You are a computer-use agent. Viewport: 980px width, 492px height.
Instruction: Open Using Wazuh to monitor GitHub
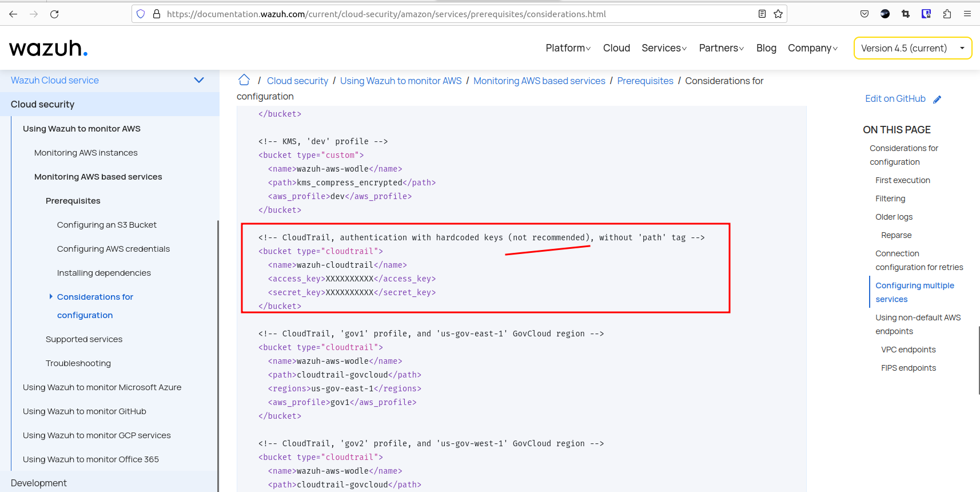(x=85, y=411)
